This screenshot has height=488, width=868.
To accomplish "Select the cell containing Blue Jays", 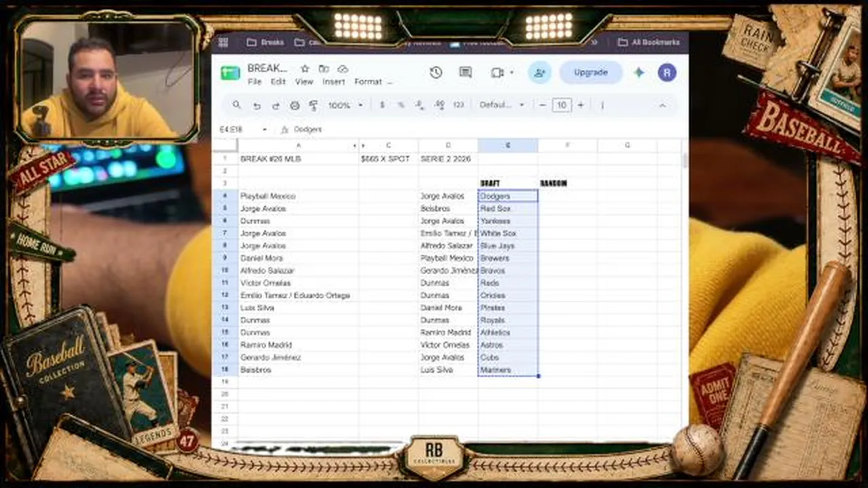I will tap(508, 246).
